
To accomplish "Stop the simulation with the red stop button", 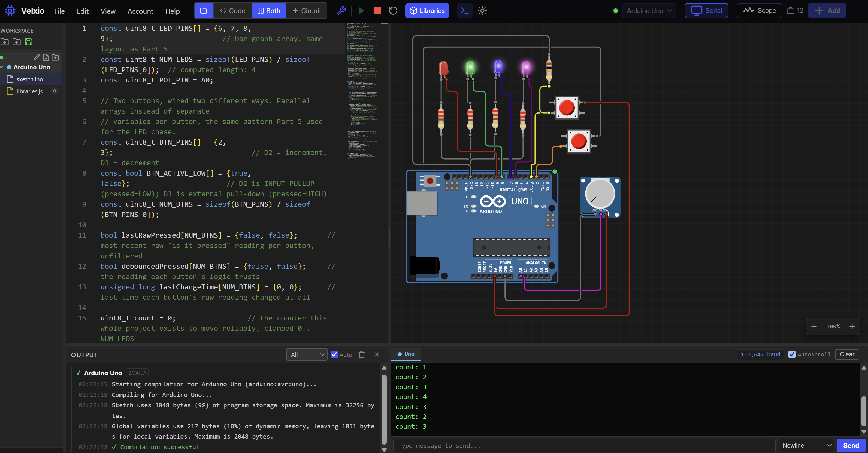I will pyautogui.click(x=377, y=11).
